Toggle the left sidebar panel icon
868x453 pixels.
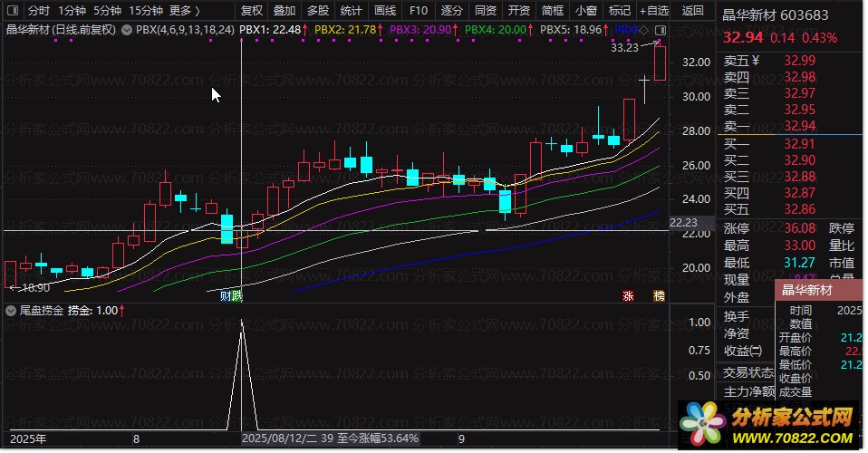coord(11,11)
